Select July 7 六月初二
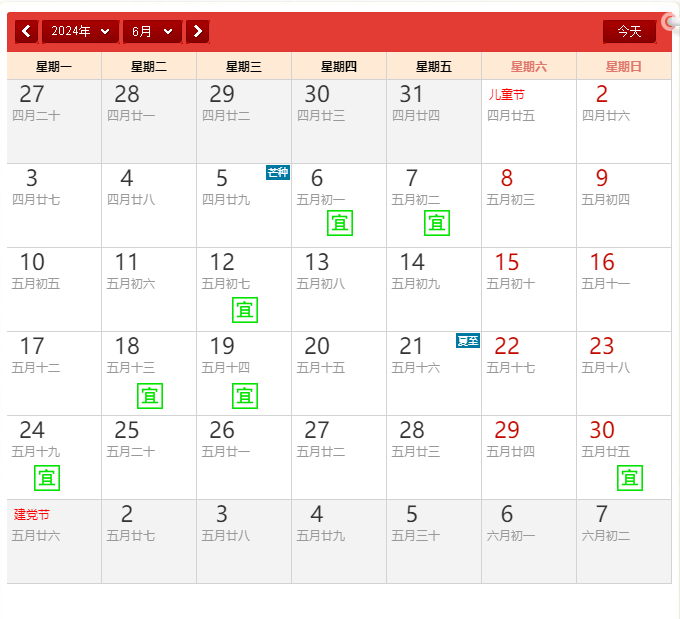Screen dimensions: 680x619 [x=624, y=541]
